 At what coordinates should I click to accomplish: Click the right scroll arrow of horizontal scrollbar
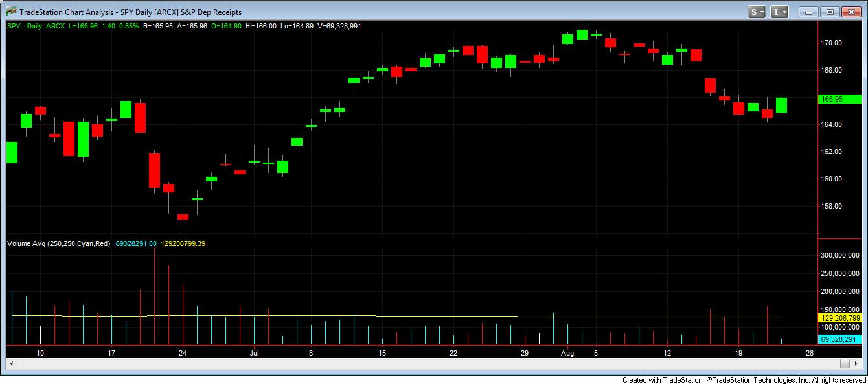pos(856,363)
